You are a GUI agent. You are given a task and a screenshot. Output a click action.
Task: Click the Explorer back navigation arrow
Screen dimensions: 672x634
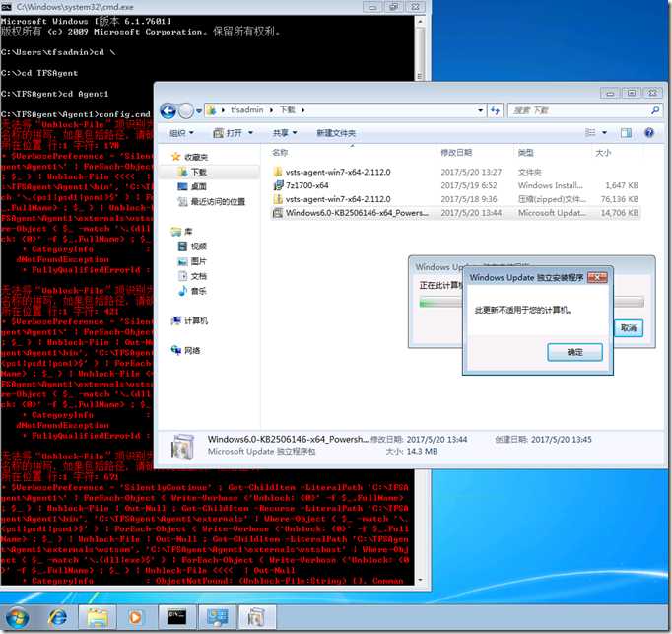click(x=168, y=111)
